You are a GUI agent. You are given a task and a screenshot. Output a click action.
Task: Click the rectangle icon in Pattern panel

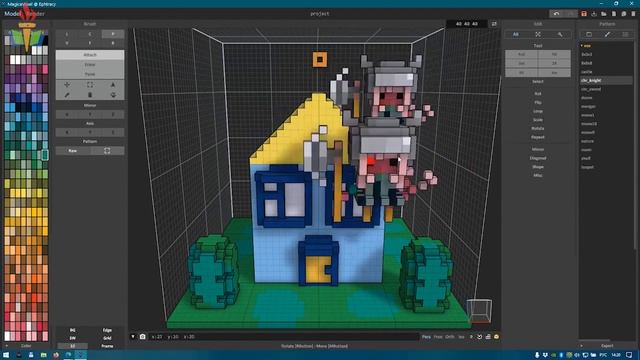pos(589,35)
